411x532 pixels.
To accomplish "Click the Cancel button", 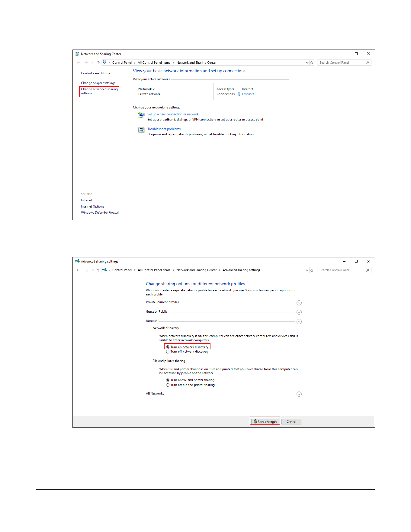I will pyautogui.click(x=291, y=422).
